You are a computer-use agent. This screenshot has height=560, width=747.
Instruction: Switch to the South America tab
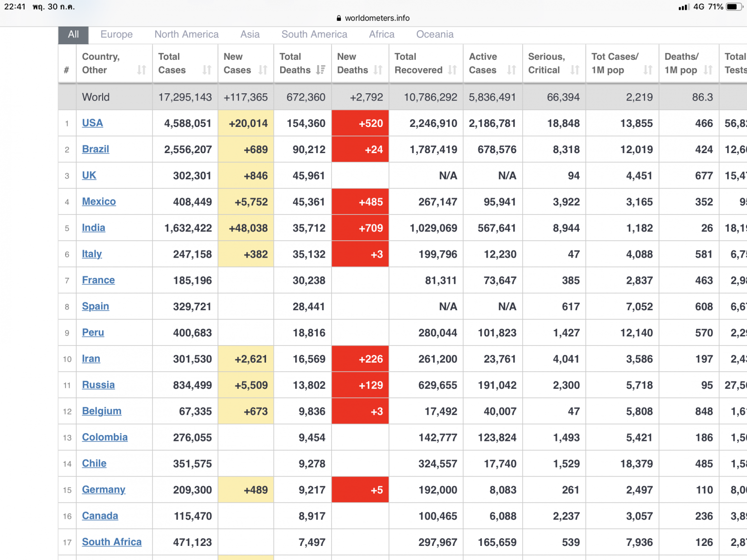tap(314, 35)
